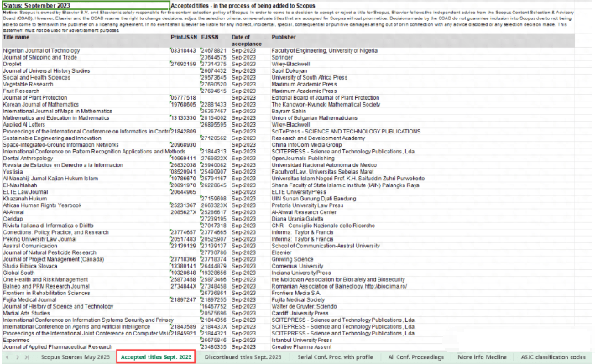Select the Khazanah Hukum cell
595x364 pixels.
click(25, 199)
